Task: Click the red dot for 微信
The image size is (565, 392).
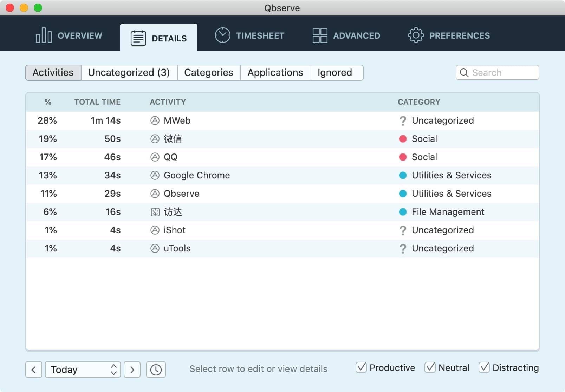Action: pyautogui.click(x=403, y=139)
